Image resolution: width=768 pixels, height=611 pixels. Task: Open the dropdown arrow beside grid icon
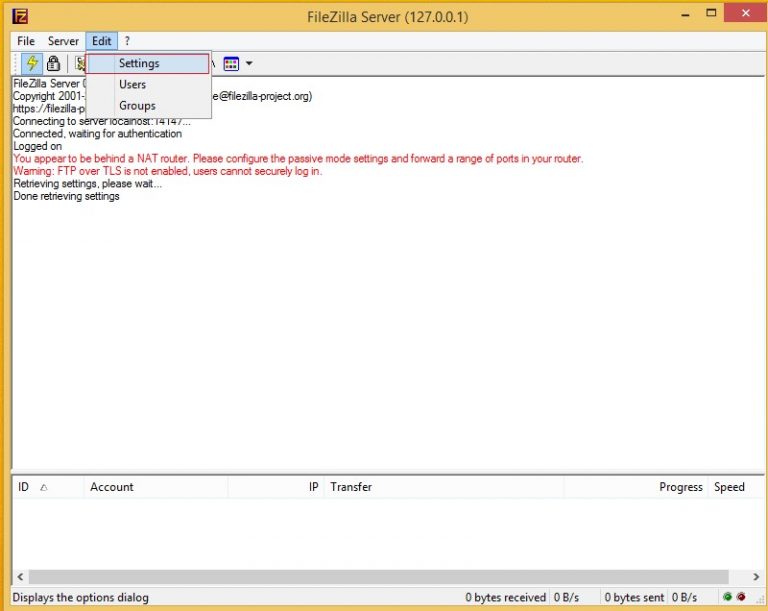point(249,63)
